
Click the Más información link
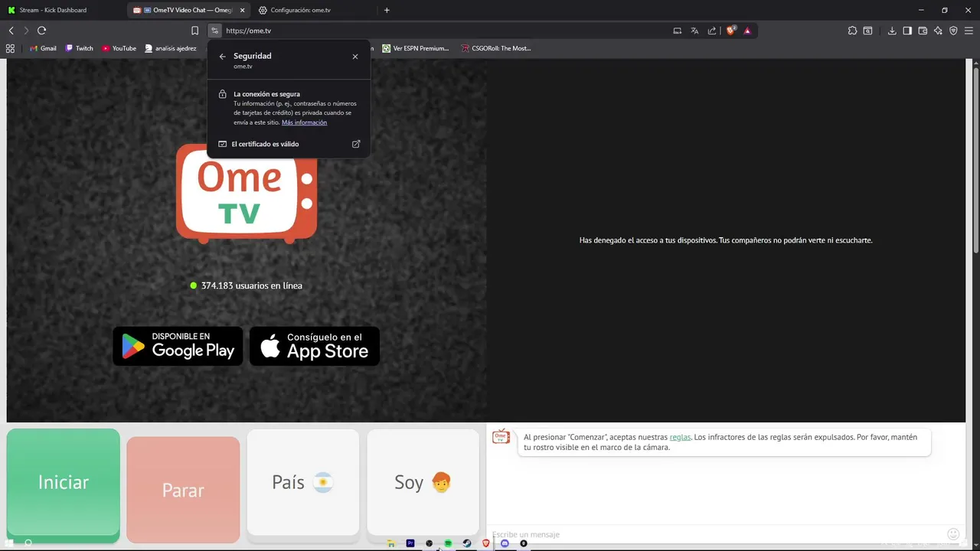click(x=304, y=122)
